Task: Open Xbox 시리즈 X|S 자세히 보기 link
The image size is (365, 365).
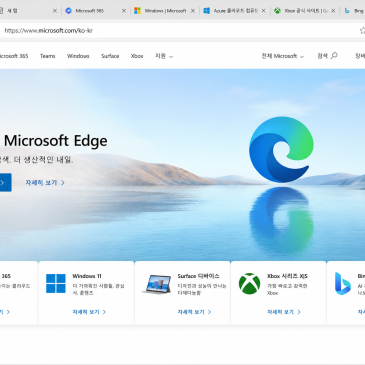Action: (284, 312)
